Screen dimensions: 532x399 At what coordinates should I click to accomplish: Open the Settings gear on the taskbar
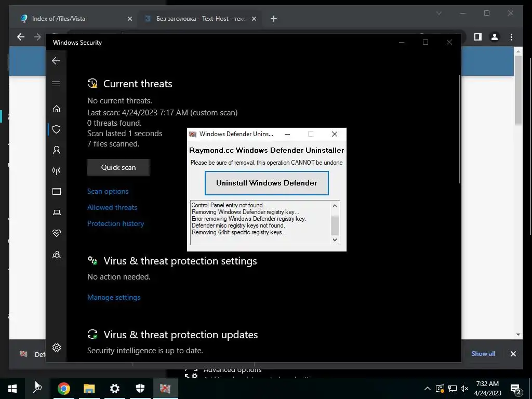(115, 389)
